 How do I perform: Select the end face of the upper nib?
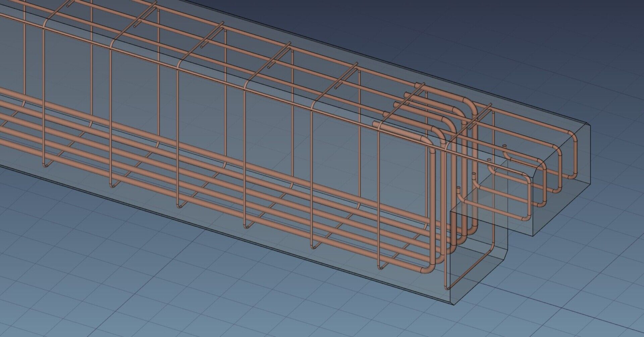(561, 179)
